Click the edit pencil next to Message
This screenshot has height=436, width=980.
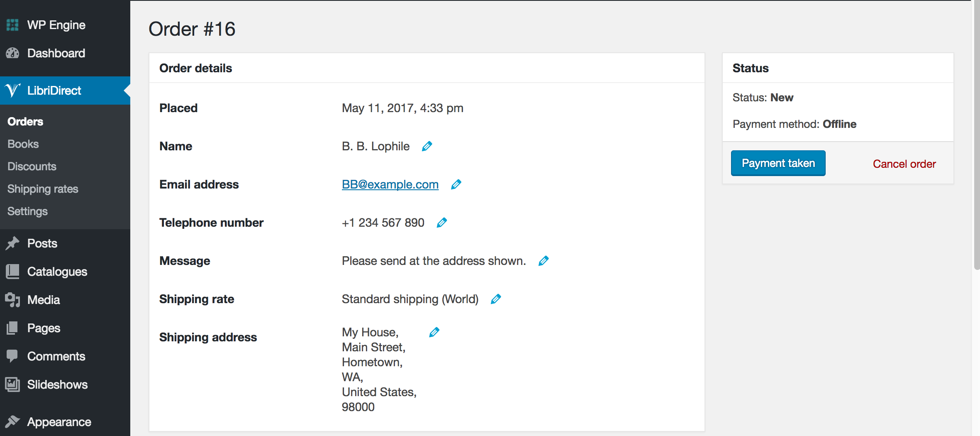point(544,261)
